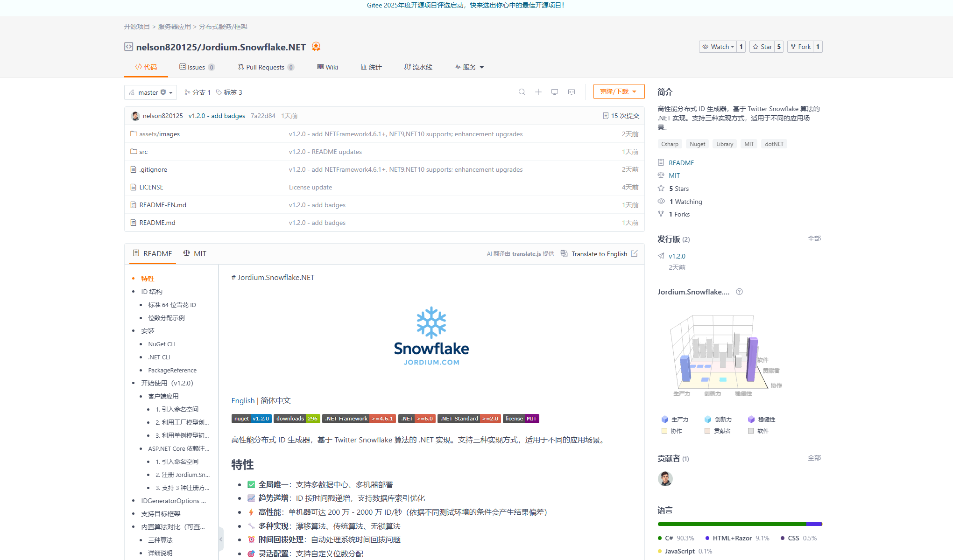Click the comment bubble icon in file toolbar
The image size is (953, 560).
(572, 92)
